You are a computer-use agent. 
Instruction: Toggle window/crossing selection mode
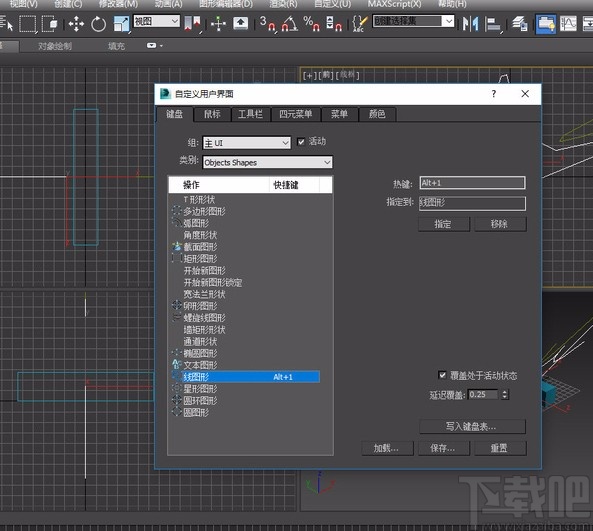coord(50,24)
